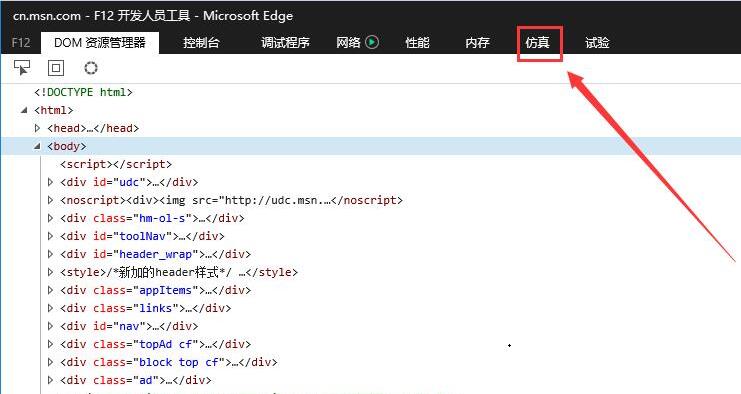Open the 调试程序 tab

tap(285, 43)
